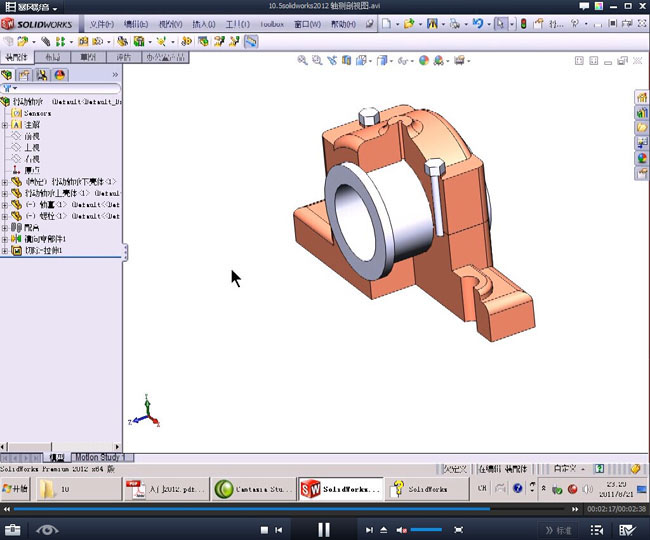The image size is (650, 540).
Task: Open the 帮助(H) Help menu
Action: pyautogui.click(x=343, y=24)
